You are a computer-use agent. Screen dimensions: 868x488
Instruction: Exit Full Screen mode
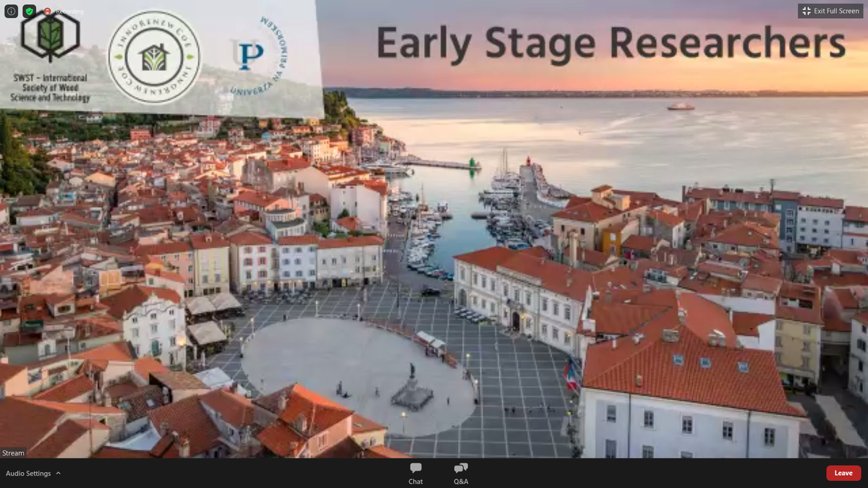(x=830, y=11)
